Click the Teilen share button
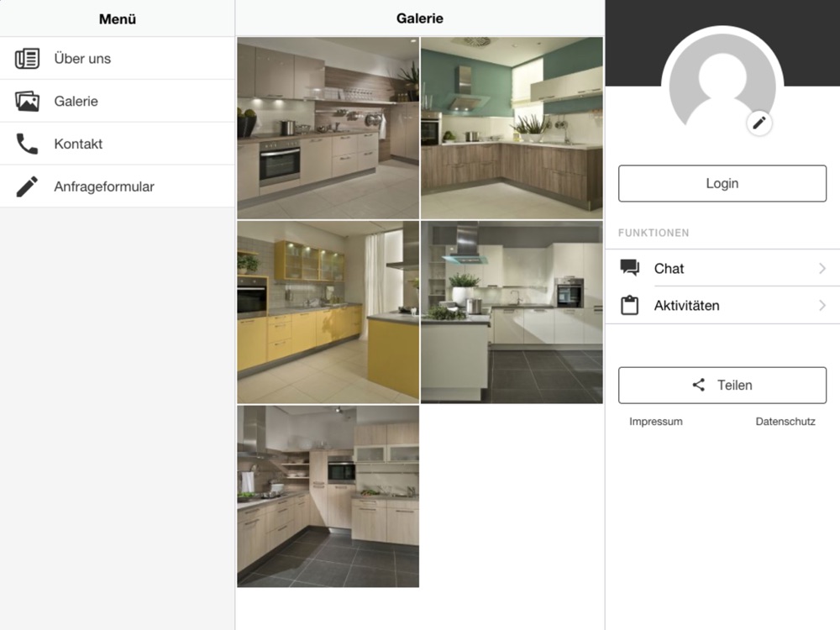 pos(722,386)
